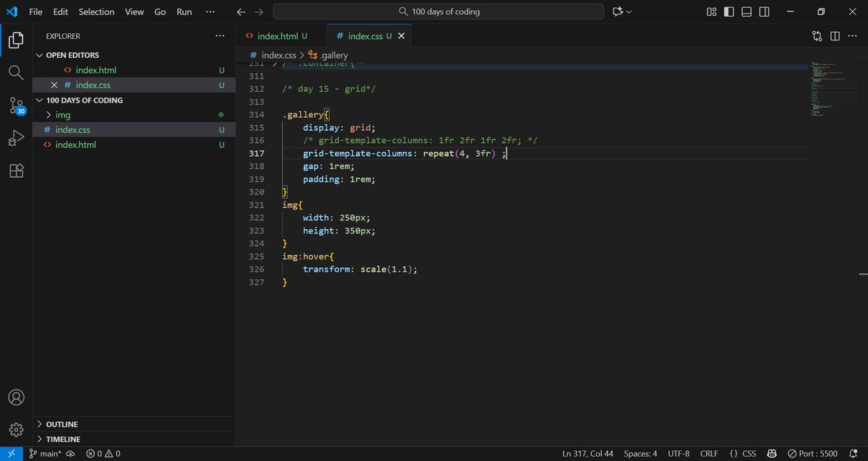Open the Selection menu

click(96, 12)
